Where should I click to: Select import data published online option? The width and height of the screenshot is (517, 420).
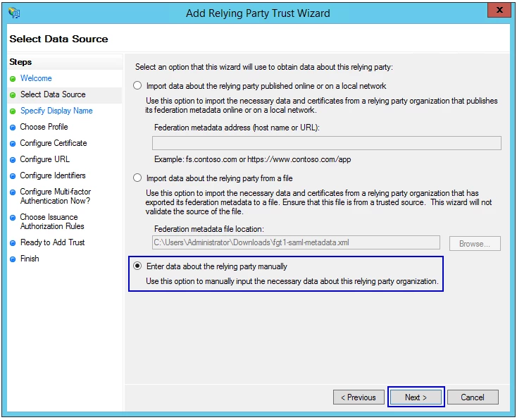tap(137, 86)
